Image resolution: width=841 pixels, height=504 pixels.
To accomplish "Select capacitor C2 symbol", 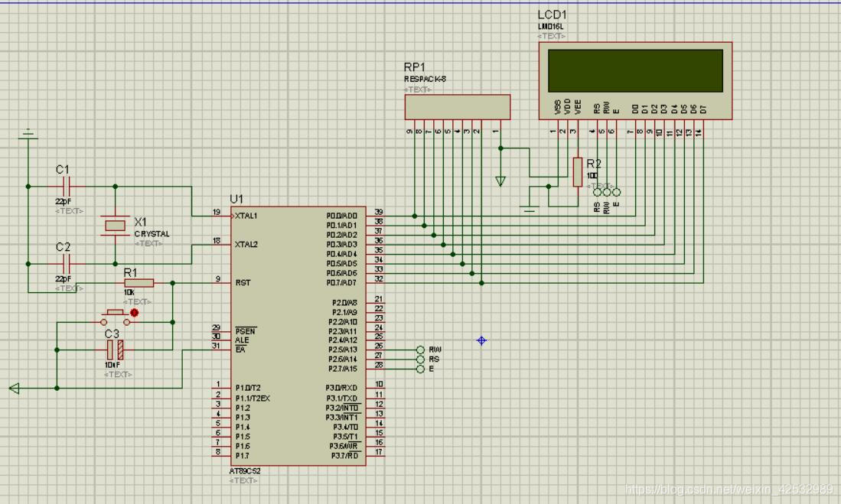I will point(64,263).
